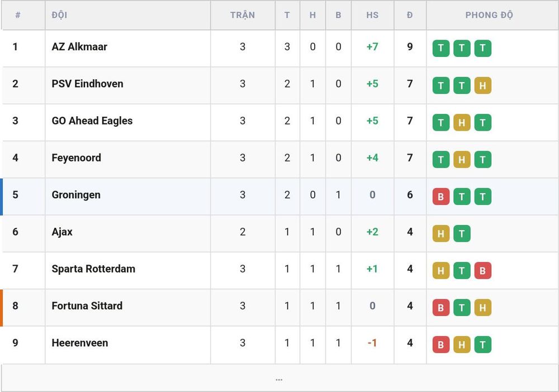Click AZ Alkmaar's first green T form badge
The image size is (559, 392).
pyautogui.click(x=440, y=49)
